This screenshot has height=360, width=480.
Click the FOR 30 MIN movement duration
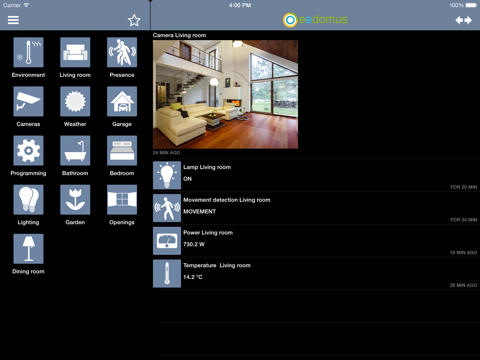464,220
